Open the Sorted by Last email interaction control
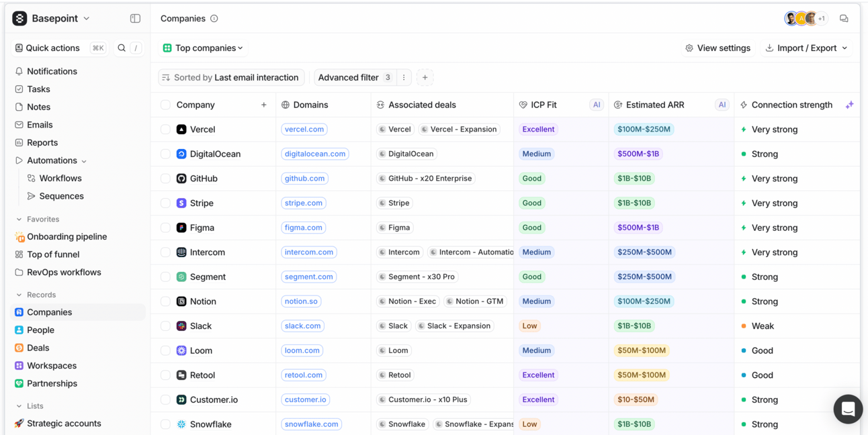 (231, 77)
